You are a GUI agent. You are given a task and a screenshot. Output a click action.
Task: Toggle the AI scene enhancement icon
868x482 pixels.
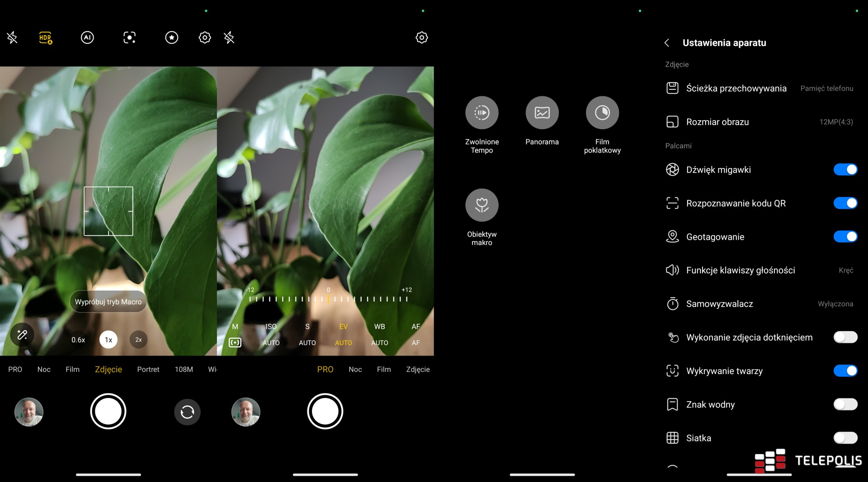tap(87, 37)
